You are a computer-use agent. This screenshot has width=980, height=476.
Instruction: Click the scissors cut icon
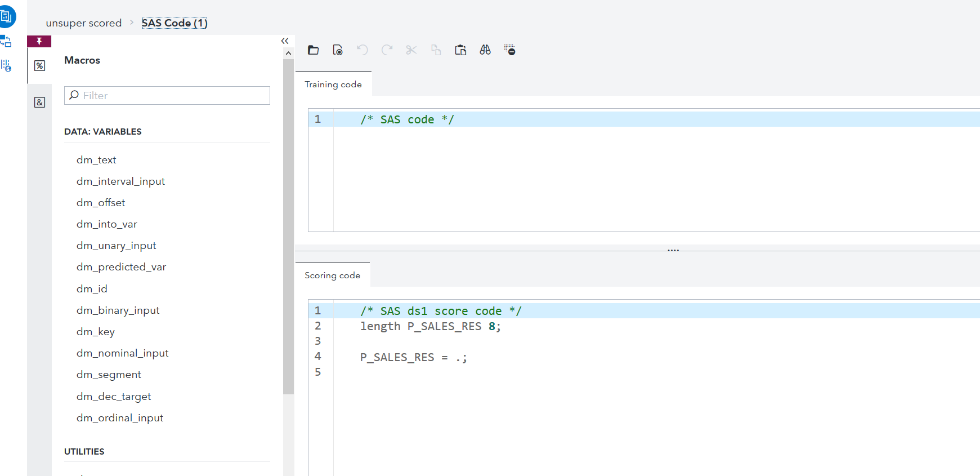click(411, 50)
